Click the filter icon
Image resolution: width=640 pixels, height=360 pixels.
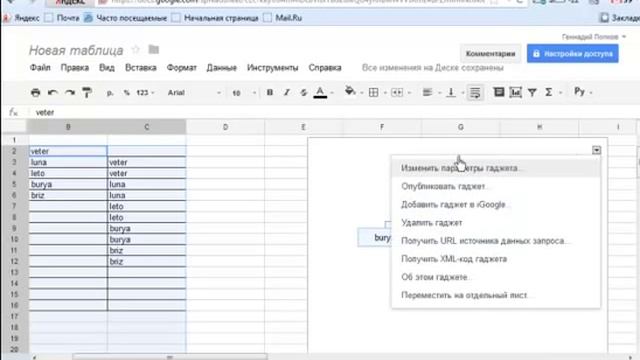[x=532, y=93]
